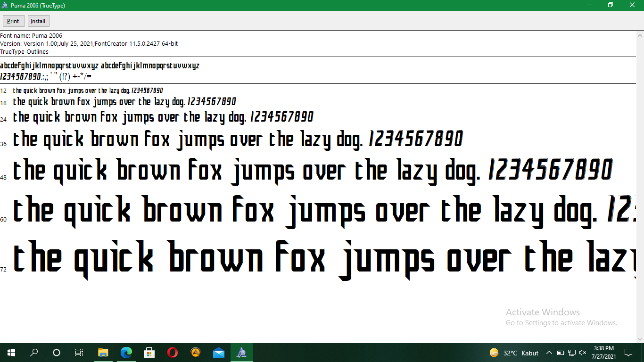Click the network status icon

pos(571,352)
